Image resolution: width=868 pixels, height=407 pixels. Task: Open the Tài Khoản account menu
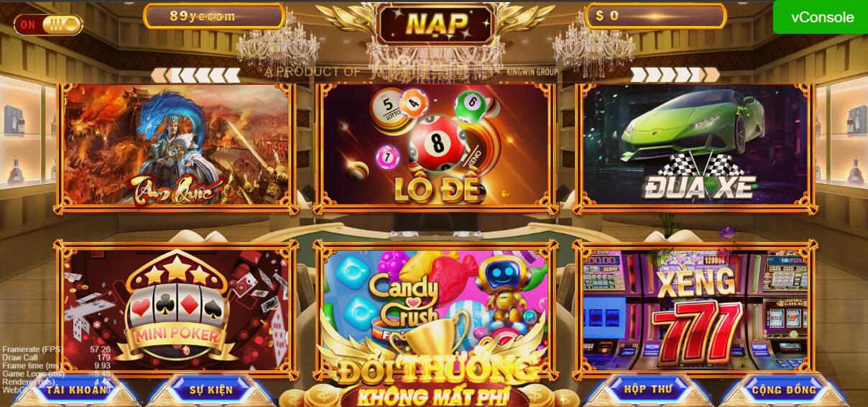coord(78,390)
